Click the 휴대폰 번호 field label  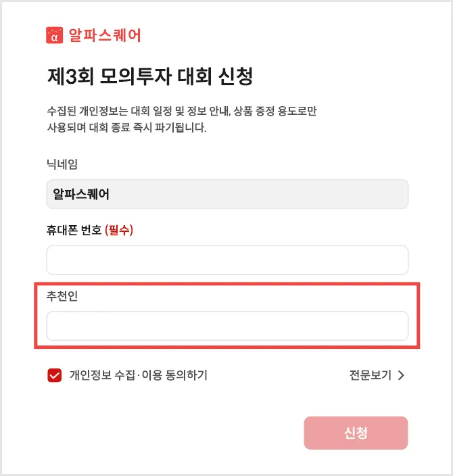[x=74, y=230]
